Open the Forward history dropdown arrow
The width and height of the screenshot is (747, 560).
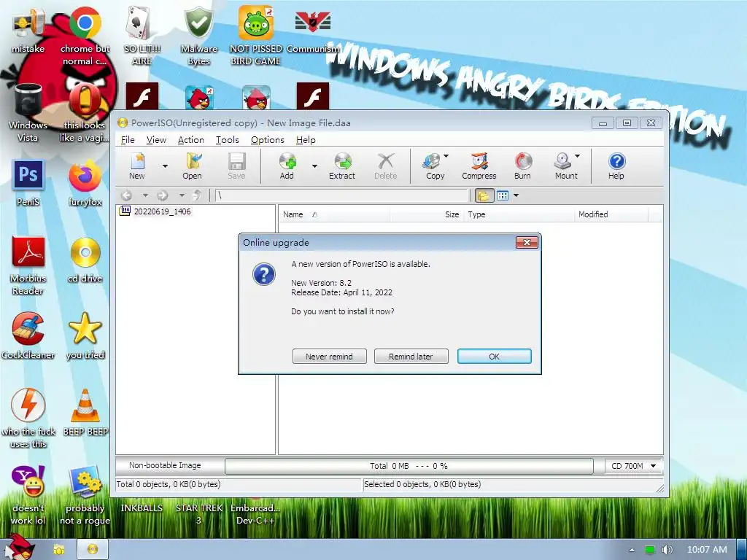[x=182, y=195]
